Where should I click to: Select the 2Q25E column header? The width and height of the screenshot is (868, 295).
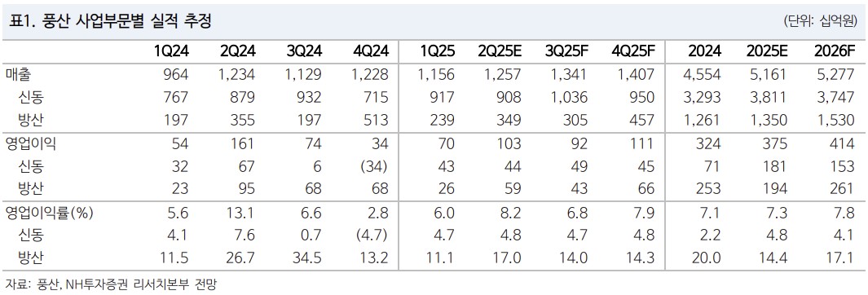click(x=500, y=51)
